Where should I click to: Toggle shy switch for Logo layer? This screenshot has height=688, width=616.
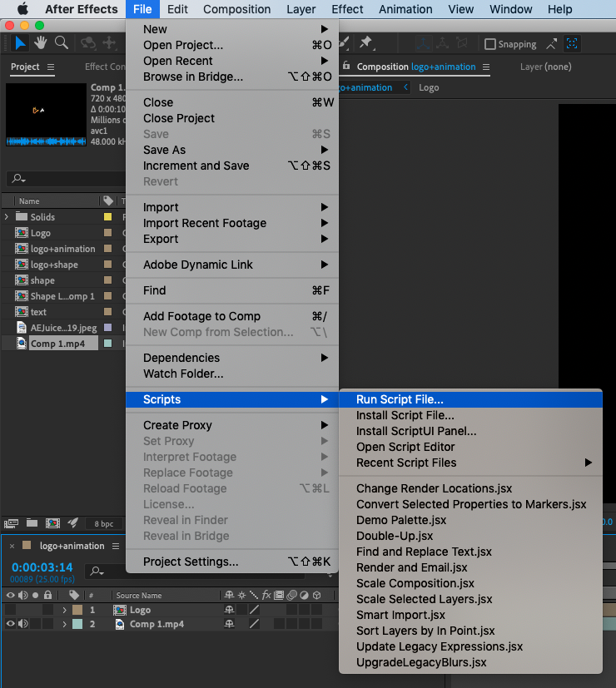coord(229,610)
